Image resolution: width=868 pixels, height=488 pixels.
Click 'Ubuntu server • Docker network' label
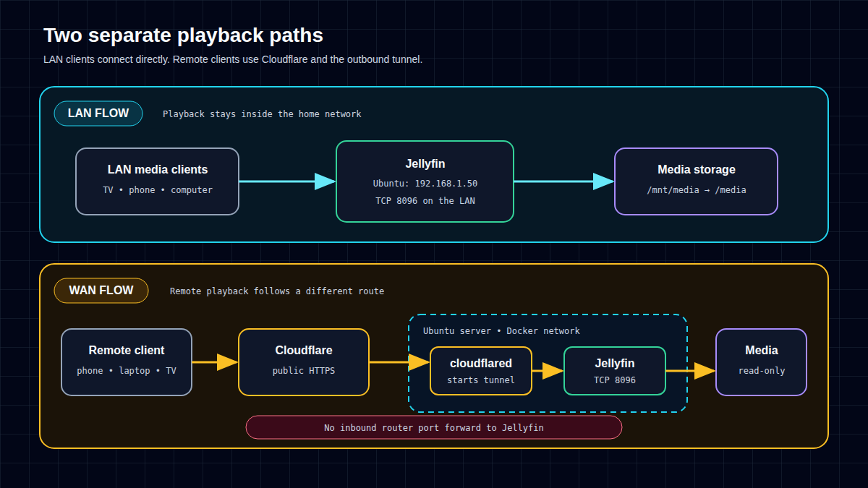pyautogui.click(x=501, y=331)
